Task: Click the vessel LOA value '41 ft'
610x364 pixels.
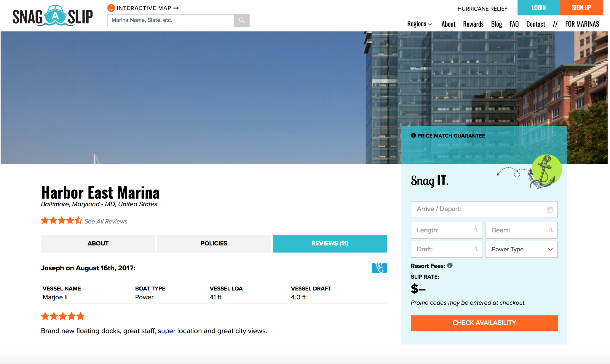Action: pyautogui.click(x=215, y=297)
